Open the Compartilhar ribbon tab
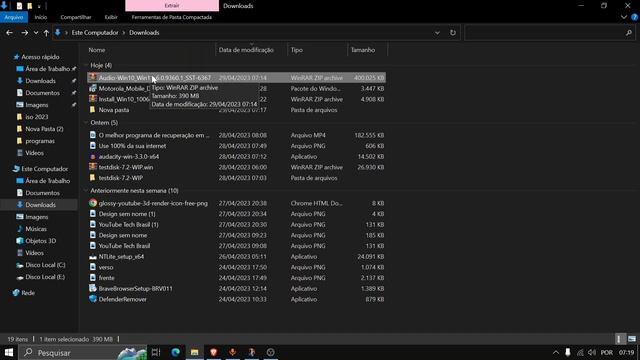The height and width of the screenshot is (360, 640). (76, 17)
